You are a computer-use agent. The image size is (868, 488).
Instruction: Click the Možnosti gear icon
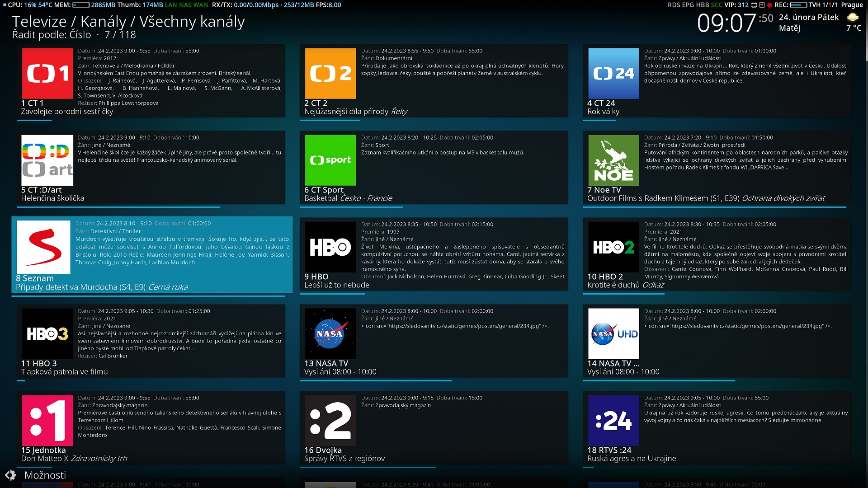click(x=10, y=475)
